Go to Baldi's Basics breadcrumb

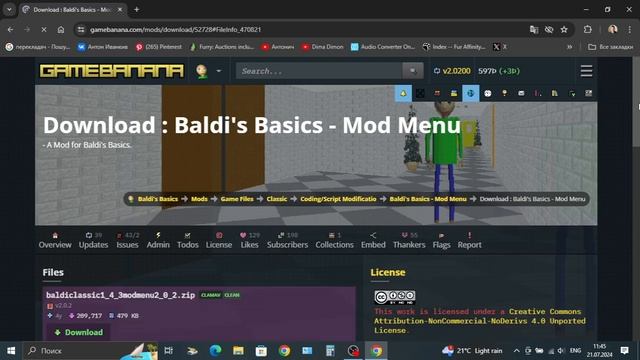tap(158, 199)
